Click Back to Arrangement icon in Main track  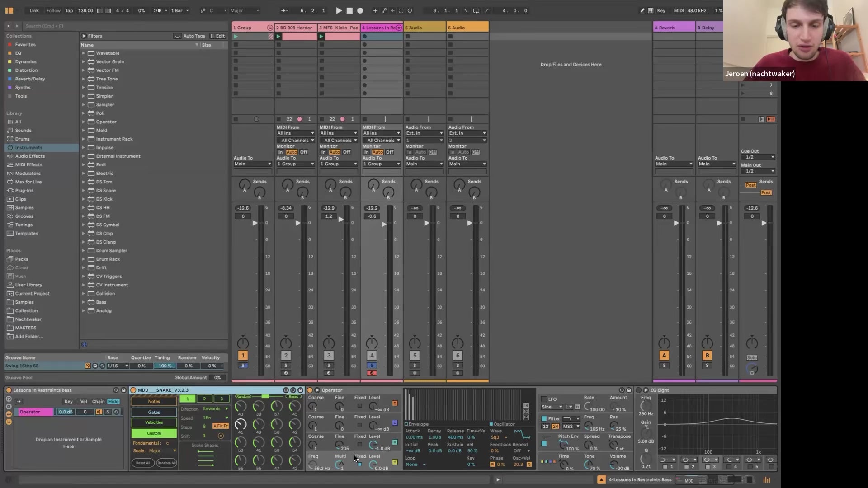coord(770,119)
